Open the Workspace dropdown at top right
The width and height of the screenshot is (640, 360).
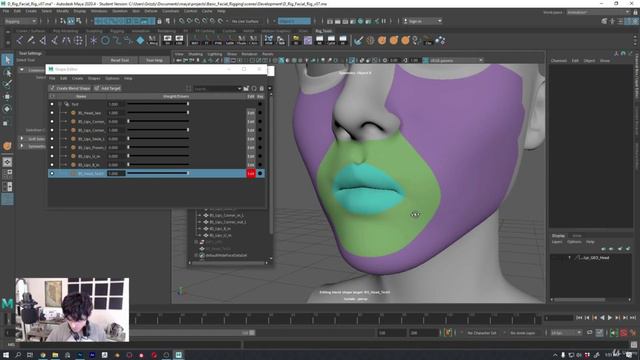click(x=598, y=12)
